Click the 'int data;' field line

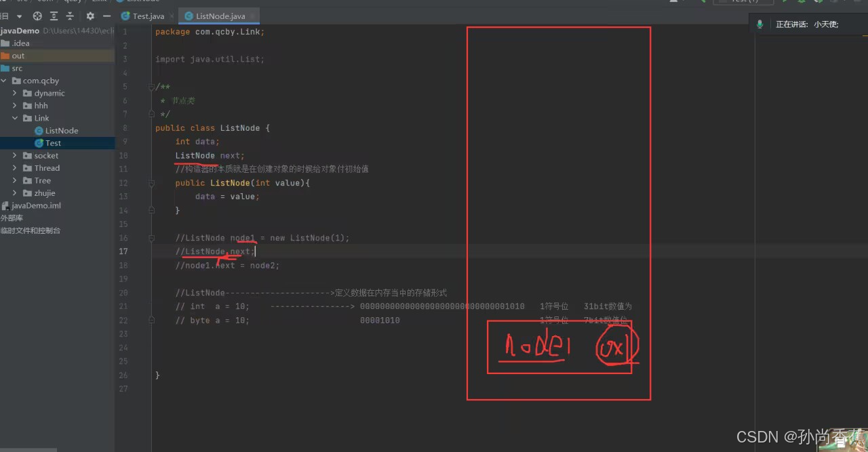pos(197,142)
